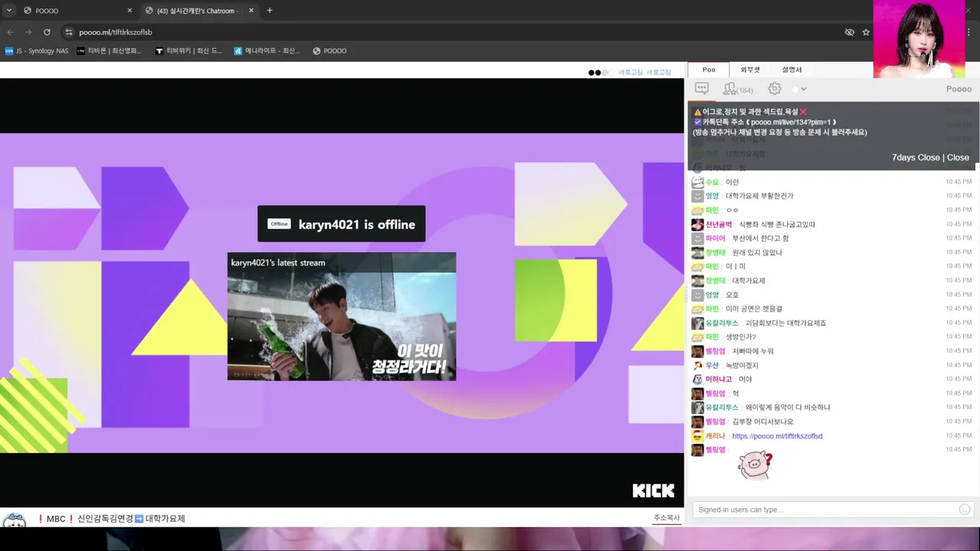Screen dimensions: 980x551
Task: Open the poooo.ml link from 캐리나
Action: [777, 436]
